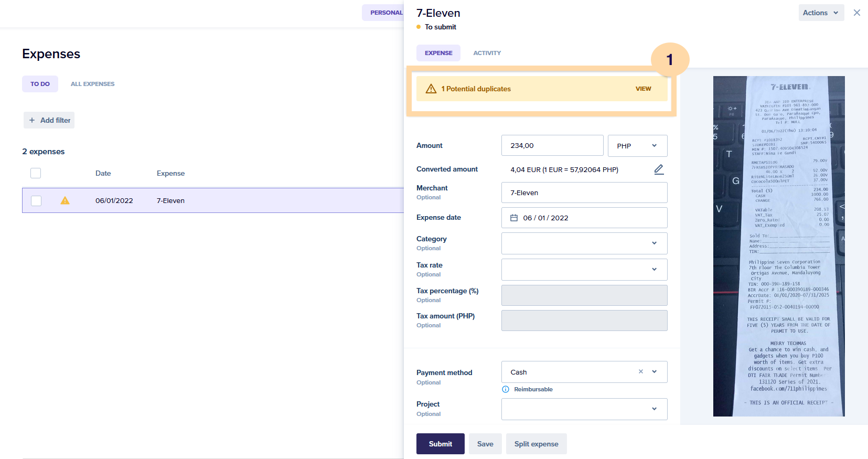Click the Tax percentage field

coord(584,295)
